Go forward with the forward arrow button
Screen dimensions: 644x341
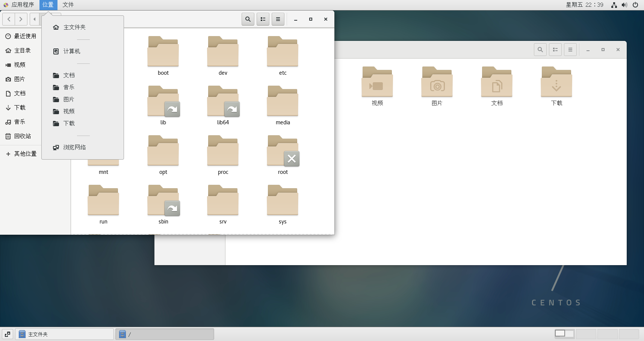click(21, 19)
